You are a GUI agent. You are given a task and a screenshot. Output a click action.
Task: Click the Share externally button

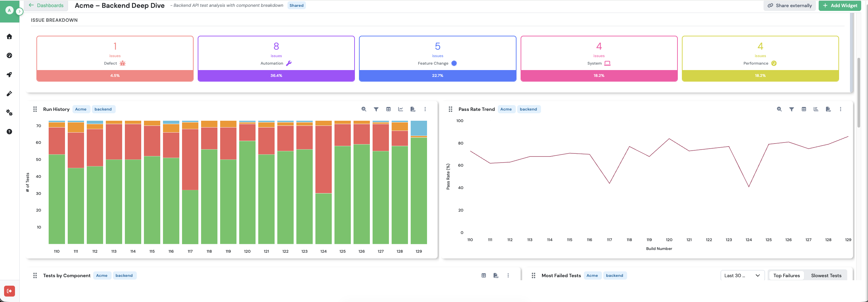(789, 5)
